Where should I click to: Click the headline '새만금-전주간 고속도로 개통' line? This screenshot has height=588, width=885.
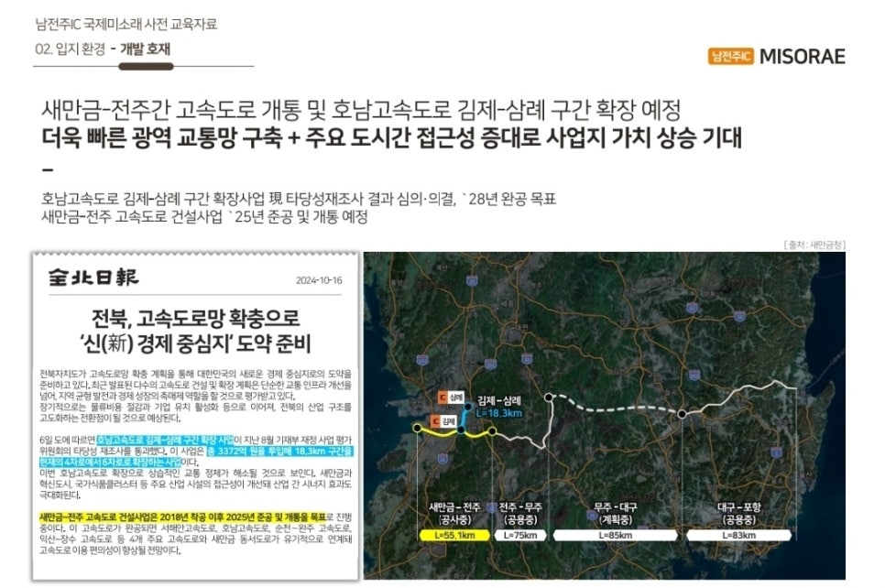[361, 110]
